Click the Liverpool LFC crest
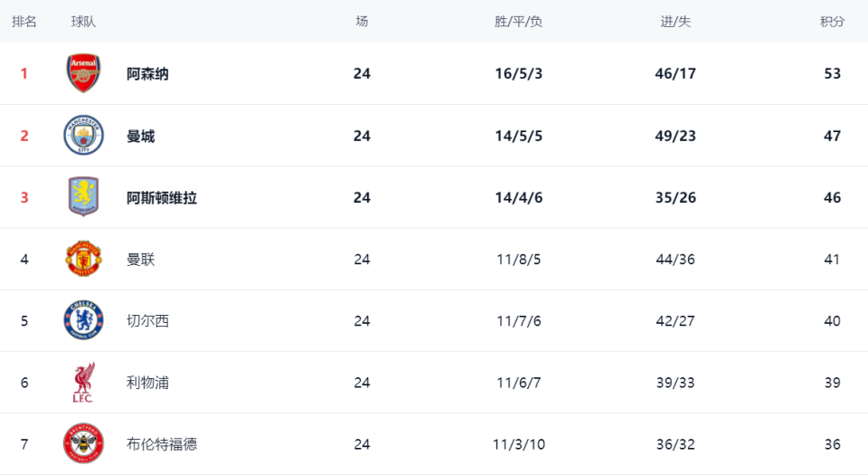The height and width of the screenshot is (475, 868). pos(84,383)
